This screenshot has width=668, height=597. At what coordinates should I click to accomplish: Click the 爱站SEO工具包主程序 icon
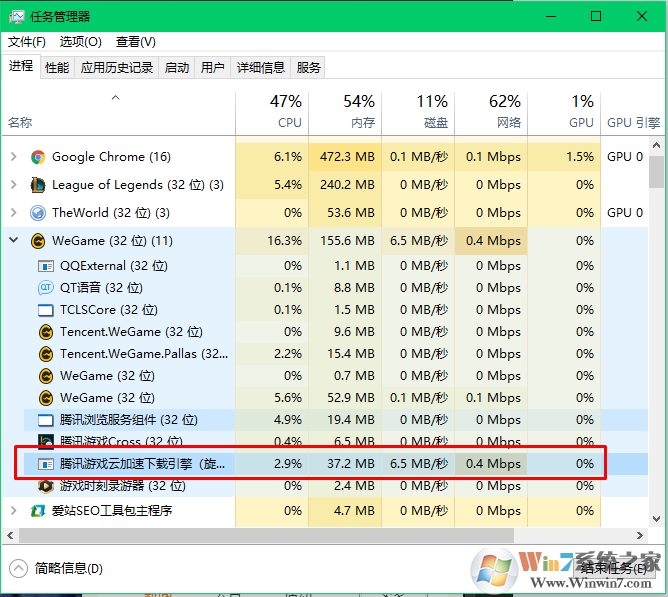coord(38,510)
